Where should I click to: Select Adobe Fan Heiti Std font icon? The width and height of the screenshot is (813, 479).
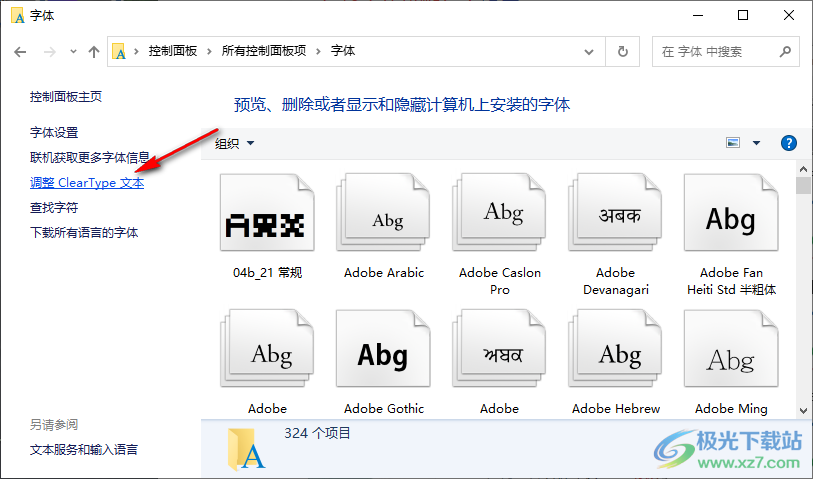click(731, 213)
